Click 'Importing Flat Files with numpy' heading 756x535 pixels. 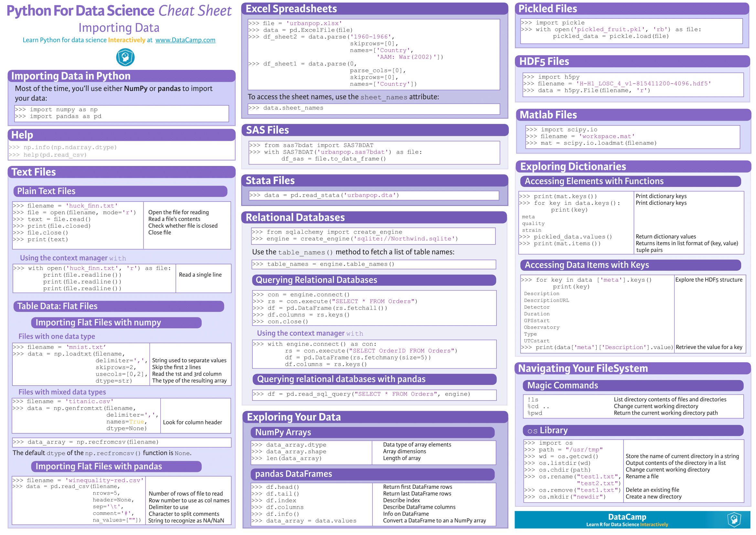point(116,322)
